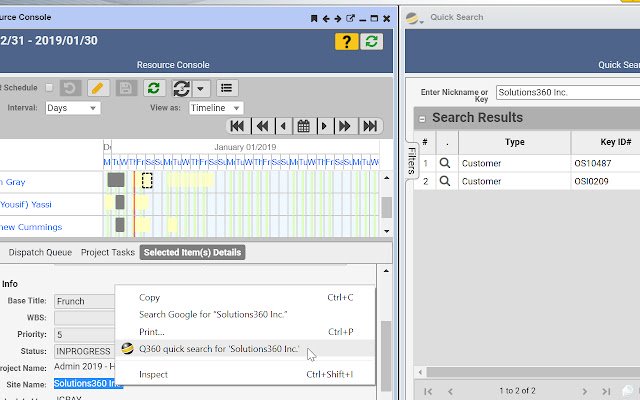Click the black sync arrows button
This screenshot has width=640, height=400.
(x=182, y=88)
